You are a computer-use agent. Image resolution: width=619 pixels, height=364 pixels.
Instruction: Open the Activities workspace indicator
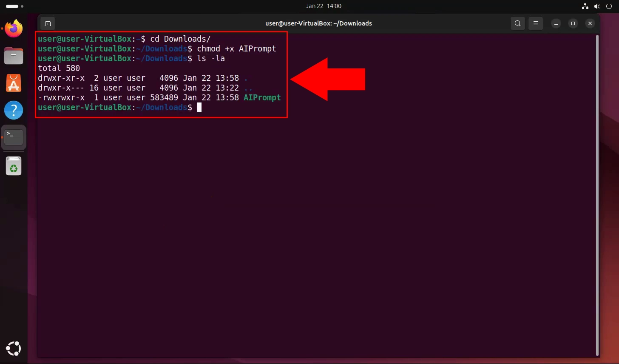point(14,6)
